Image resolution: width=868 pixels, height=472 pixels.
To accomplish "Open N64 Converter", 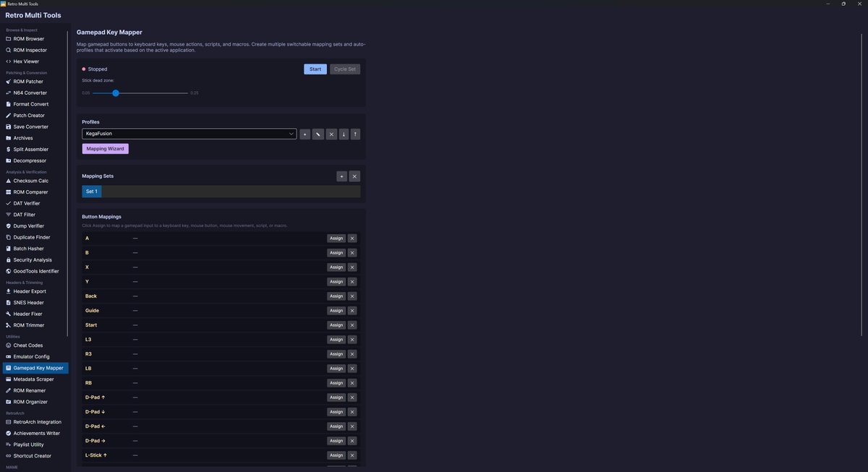I will click(35, 93).
